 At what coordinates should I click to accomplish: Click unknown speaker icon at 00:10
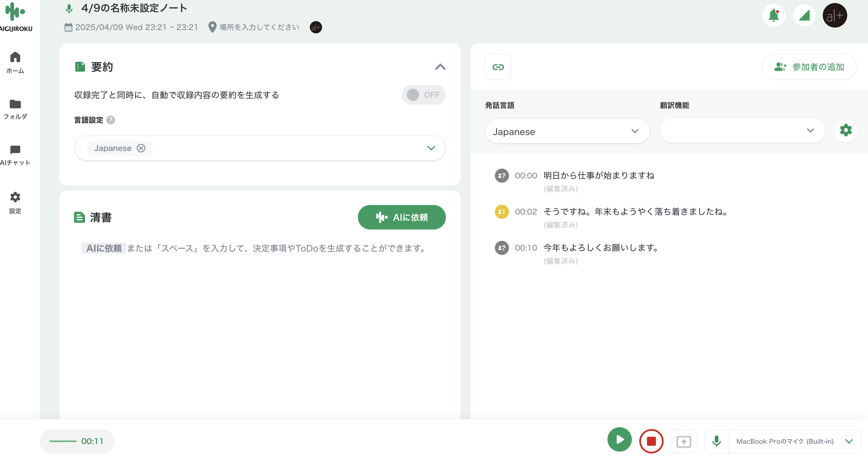click(501, 248)
